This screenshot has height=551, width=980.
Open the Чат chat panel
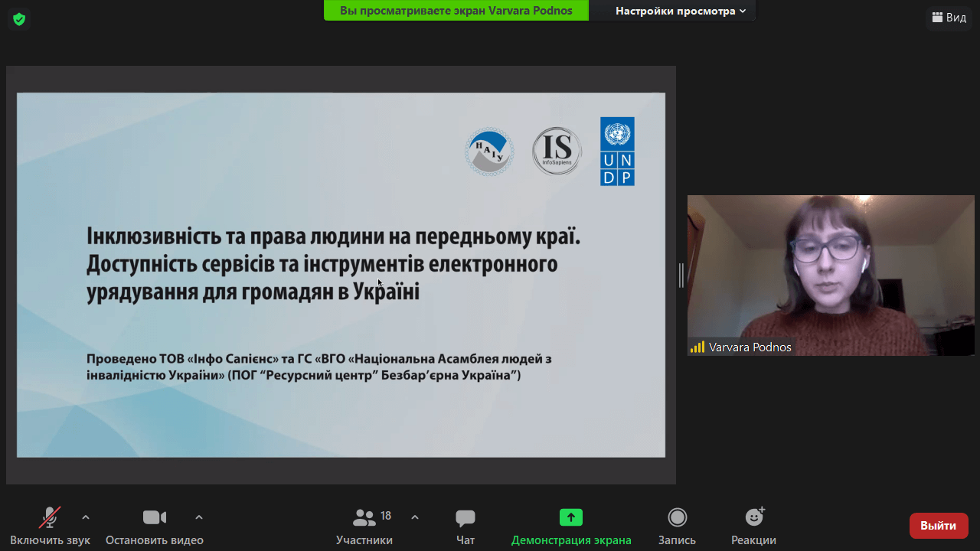pyautogui.click(x=465, y=518)
